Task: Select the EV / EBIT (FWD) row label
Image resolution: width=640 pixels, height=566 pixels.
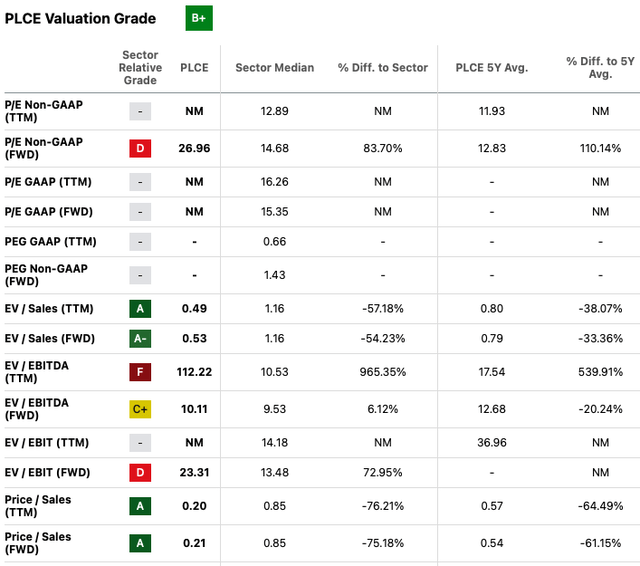Action: [47, 472]
